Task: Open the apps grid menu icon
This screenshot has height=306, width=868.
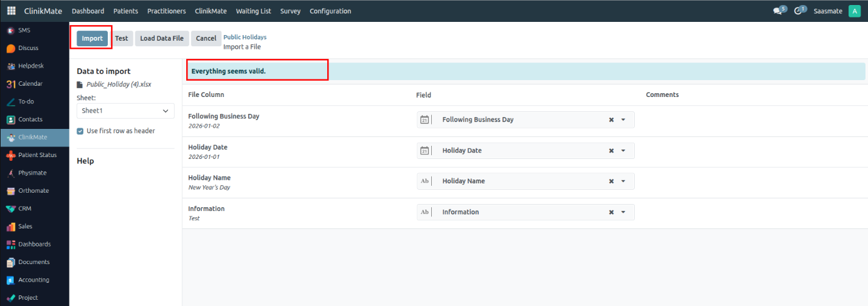Action: pos(11,11)
